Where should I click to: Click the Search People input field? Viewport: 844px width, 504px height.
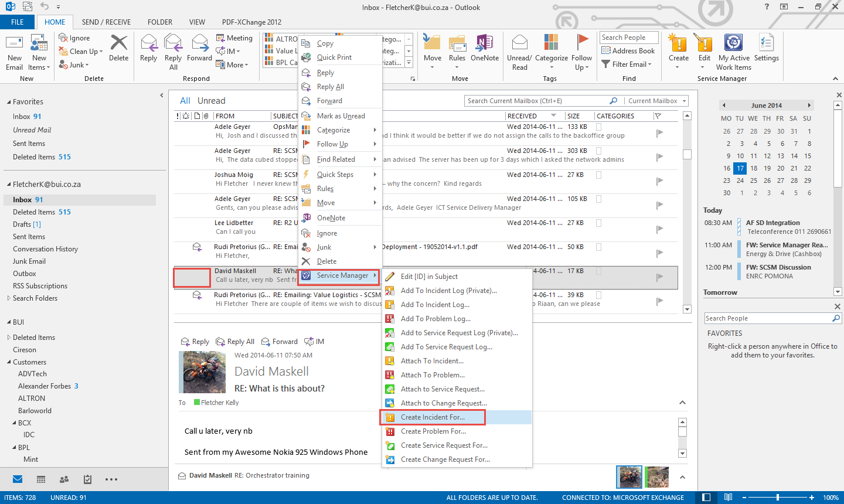[x=768, y=318]
